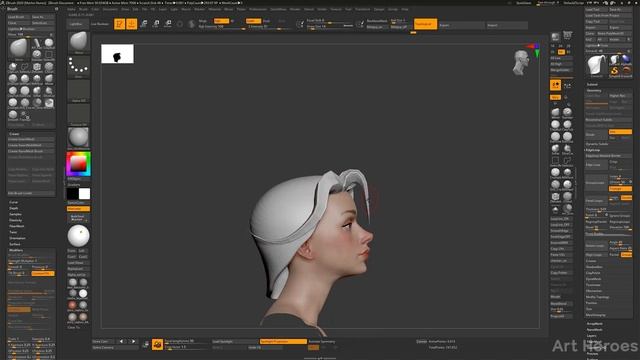The height and width of the screenshot is (360, 640).
Task: Collapse the Modifiers section in Brush palette
Action: click(x=16, y=250)
